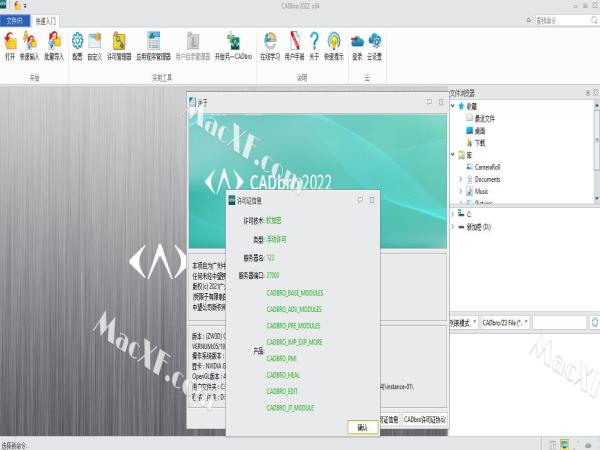Click the panel icon left of monitor in status bar
This screenshot has height=450, width=600.
pyautogui.click(x=553, y=445)
